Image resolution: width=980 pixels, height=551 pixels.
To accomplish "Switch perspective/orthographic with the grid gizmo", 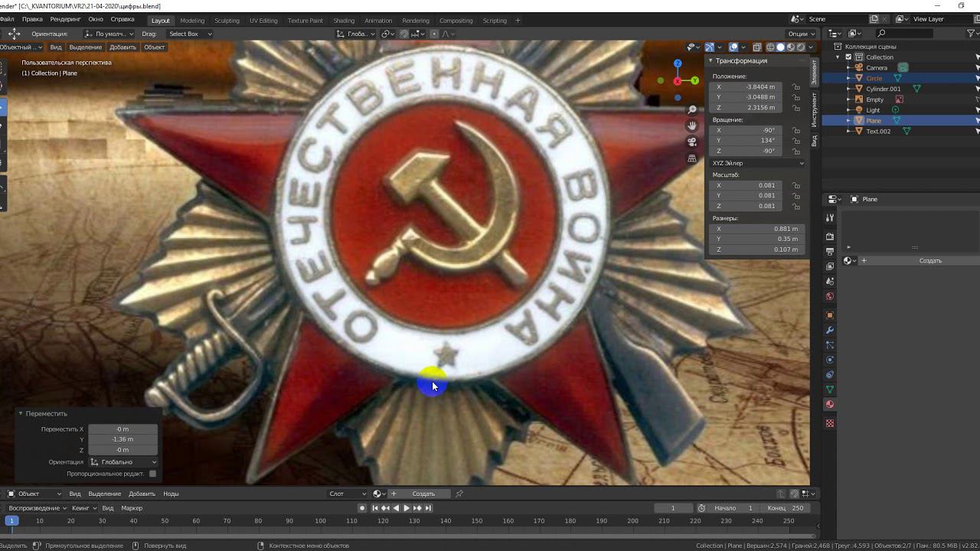I will (692, 158).
